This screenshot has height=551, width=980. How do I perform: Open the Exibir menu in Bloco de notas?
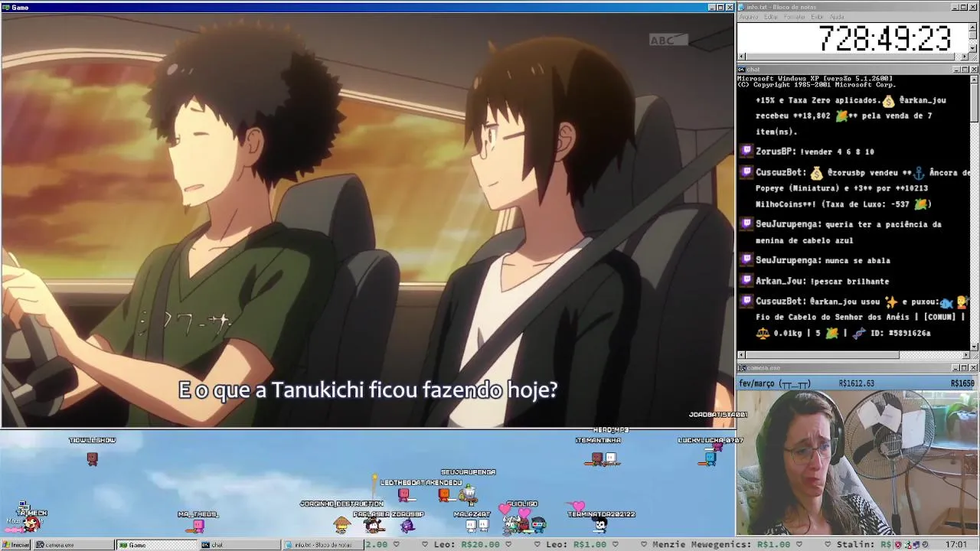[817, 17]
